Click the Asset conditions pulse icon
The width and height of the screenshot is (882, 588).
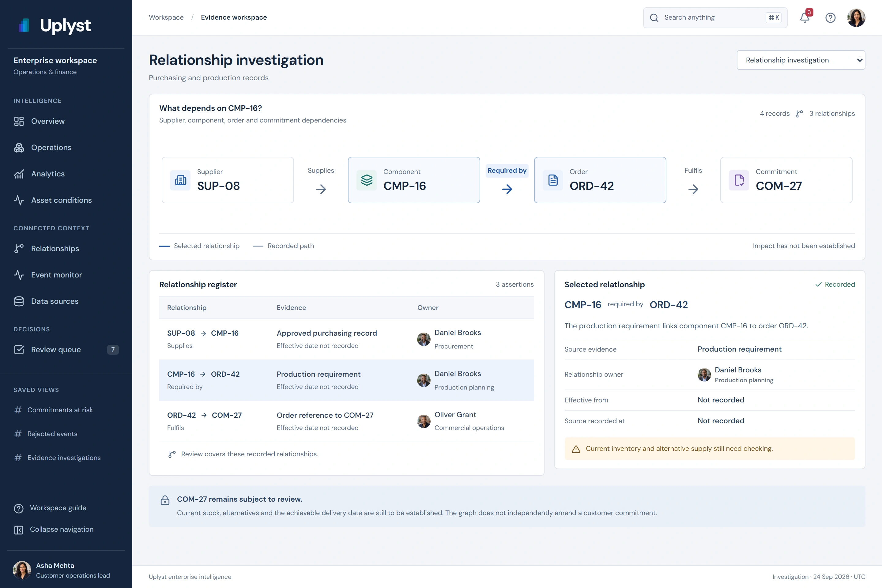coord(19,200)
